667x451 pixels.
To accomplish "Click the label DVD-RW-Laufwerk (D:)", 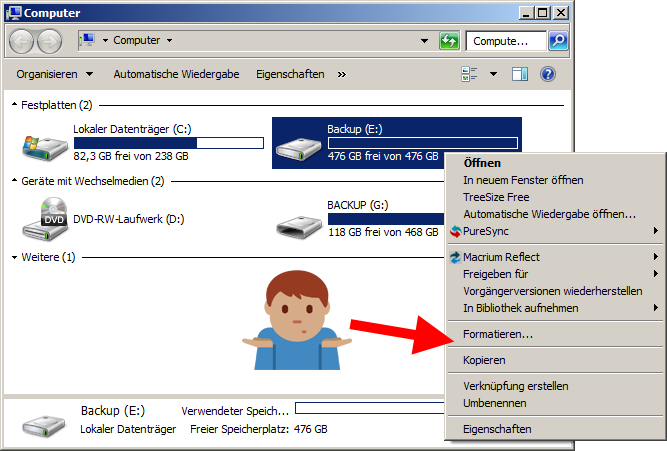I will (129, 219).
